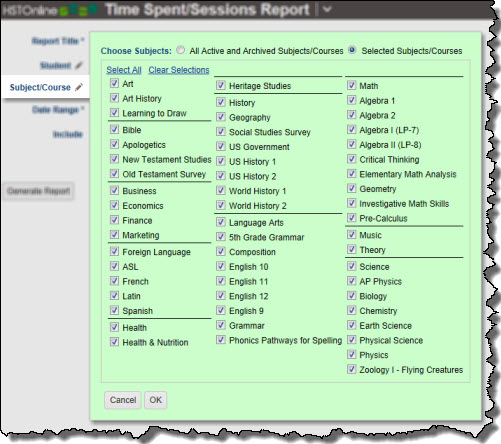Screen dimensions: 501x444
Task: Click the Generate Report button
Action: (x=38, y=191)
